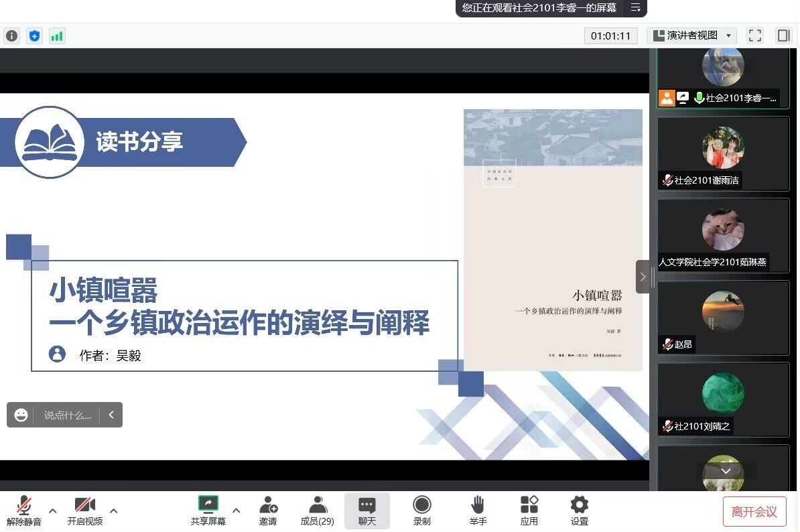Click 共享屏幕 share screen
This screenshot has height=532, width=800.
(x=208, y=511)
